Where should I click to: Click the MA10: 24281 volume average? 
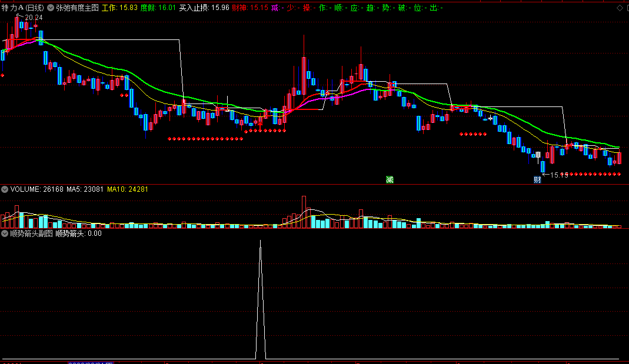128,189
